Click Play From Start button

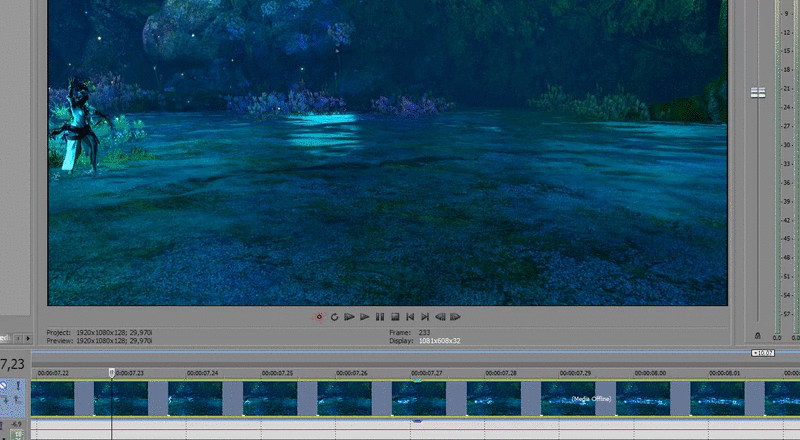coord(349,317)
